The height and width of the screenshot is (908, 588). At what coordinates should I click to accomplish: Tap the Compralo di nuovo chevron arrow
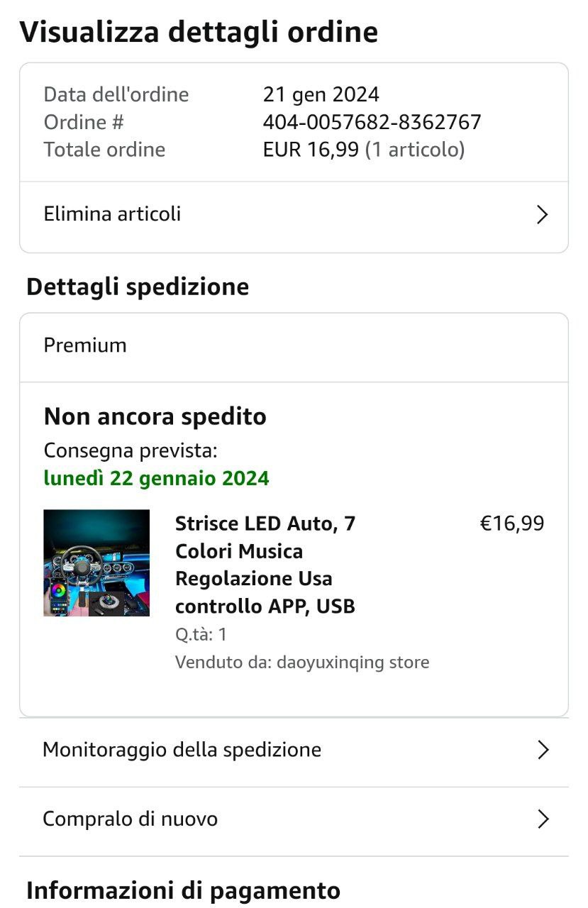coord(543,819)
